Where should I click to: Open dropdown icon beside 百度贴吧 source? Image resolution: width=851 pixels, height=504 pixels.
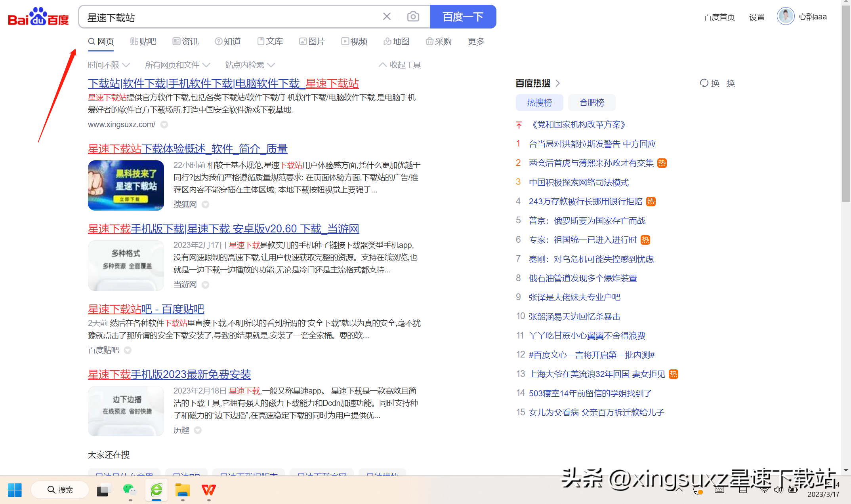coord(128,350)
